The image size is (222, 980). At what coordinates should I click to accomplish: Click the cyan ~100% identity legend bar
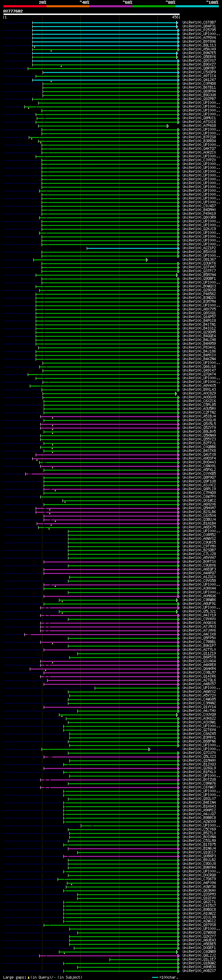point(197,6)
